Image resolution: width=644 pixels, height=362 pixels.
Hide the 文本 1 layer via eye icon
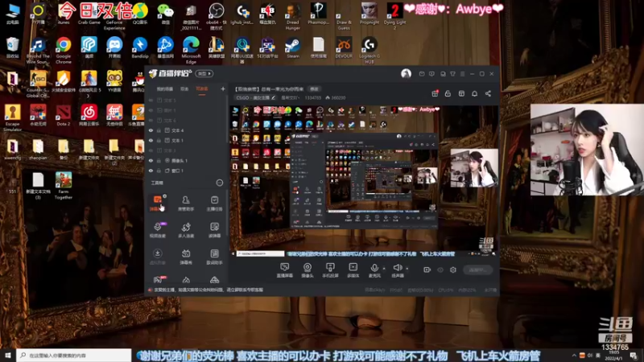click(151, 140)
